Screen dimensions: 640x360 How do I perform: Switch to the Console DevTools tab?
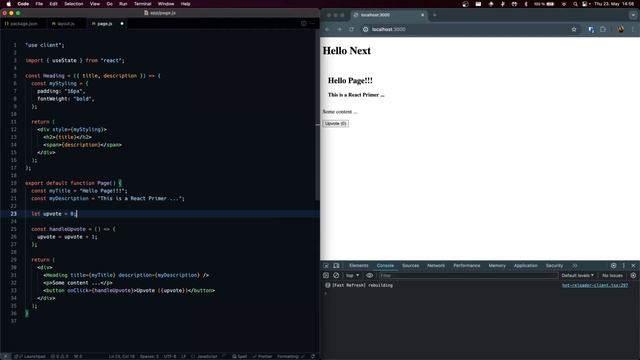pyautogui.click(x=385, y=266)
